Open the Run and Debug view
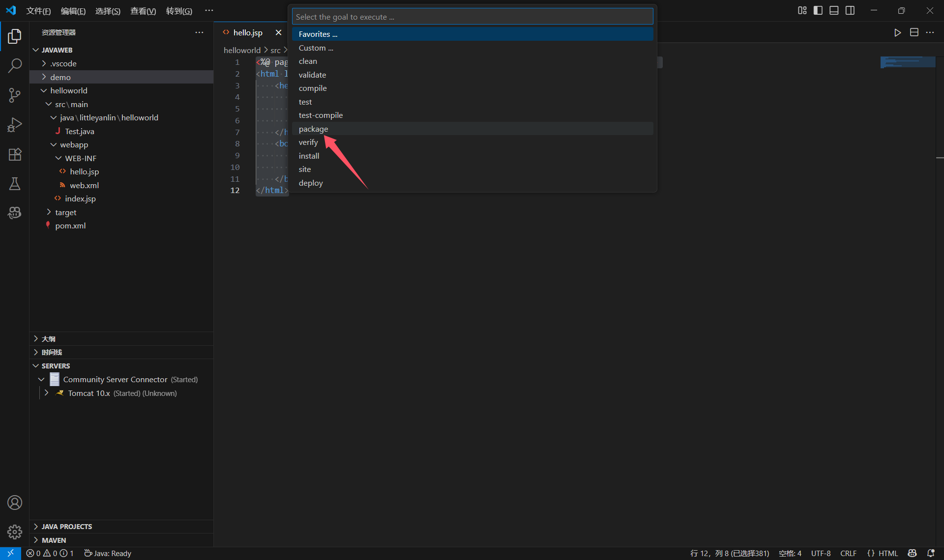Screen dimensions: 944x560 pos(15,125)
